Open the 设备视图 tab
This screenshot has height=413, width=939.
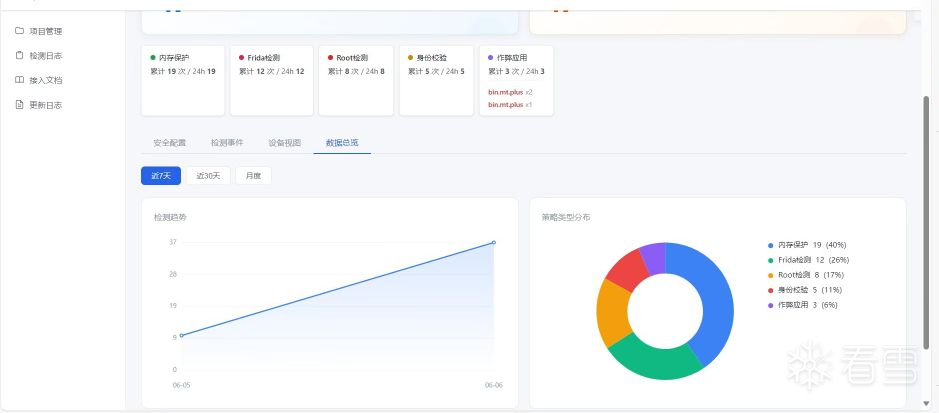284,143
